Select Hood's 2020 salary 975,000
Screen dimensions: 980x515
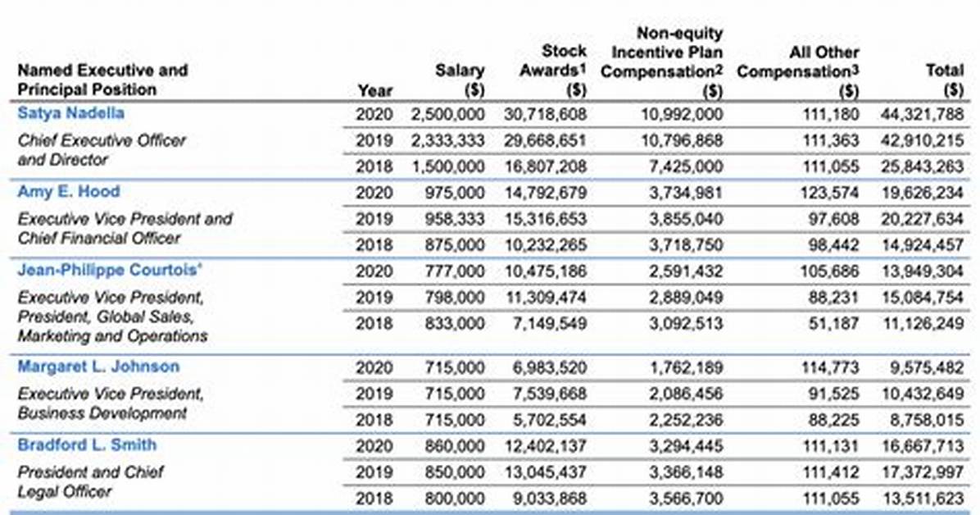pyautogui.click(x=455, y=193)
